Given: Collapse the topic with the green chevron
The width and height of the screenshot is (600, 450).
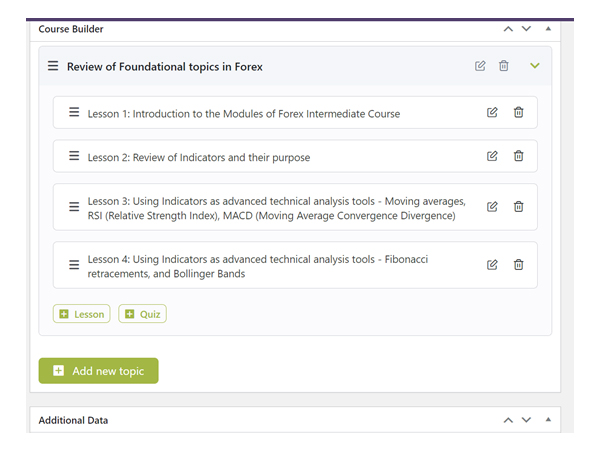Looking at the screenshot, I should click(535, 66).
